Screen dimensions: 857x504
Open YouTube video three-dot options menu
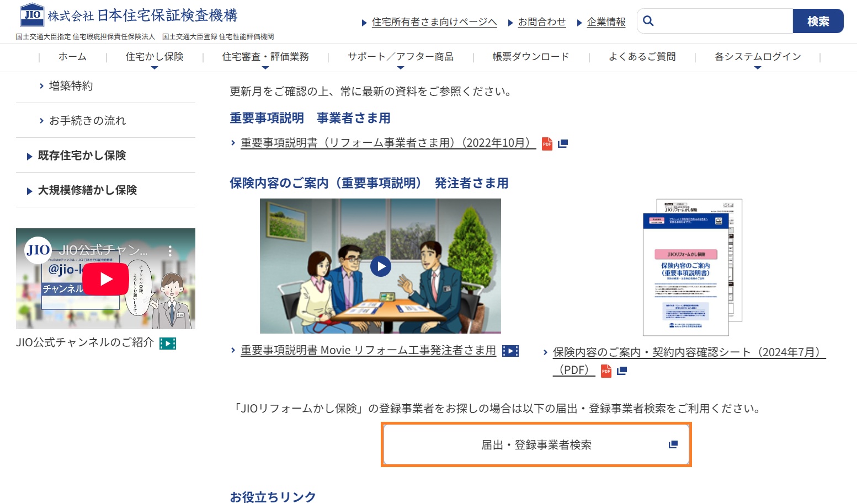coord(170,251)
